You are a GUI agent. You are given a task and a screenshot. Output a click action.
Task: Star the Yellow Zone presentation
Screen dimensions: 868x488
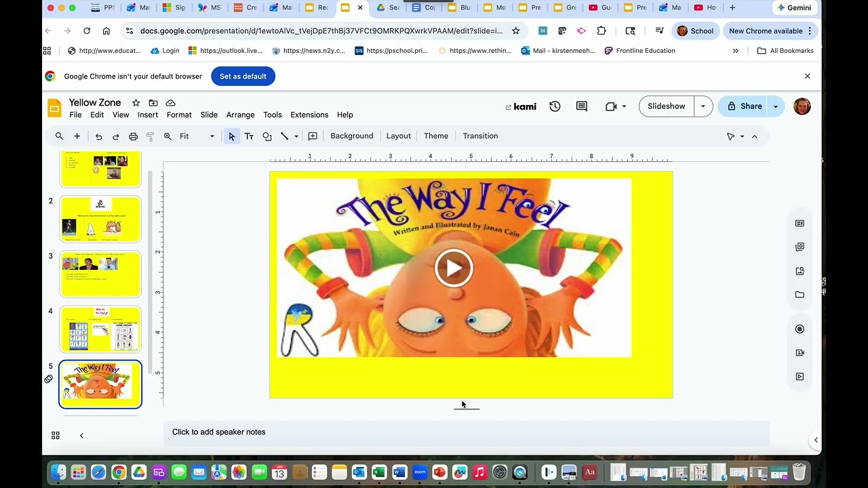(136, 103)
